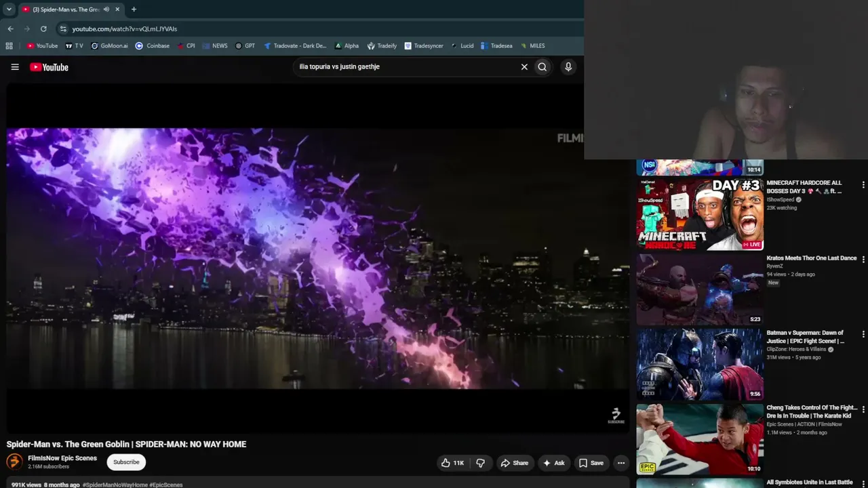This screenshot has height=488, width=868.
Task: Save the video to a playlist
Action: [x=591, y=463]
